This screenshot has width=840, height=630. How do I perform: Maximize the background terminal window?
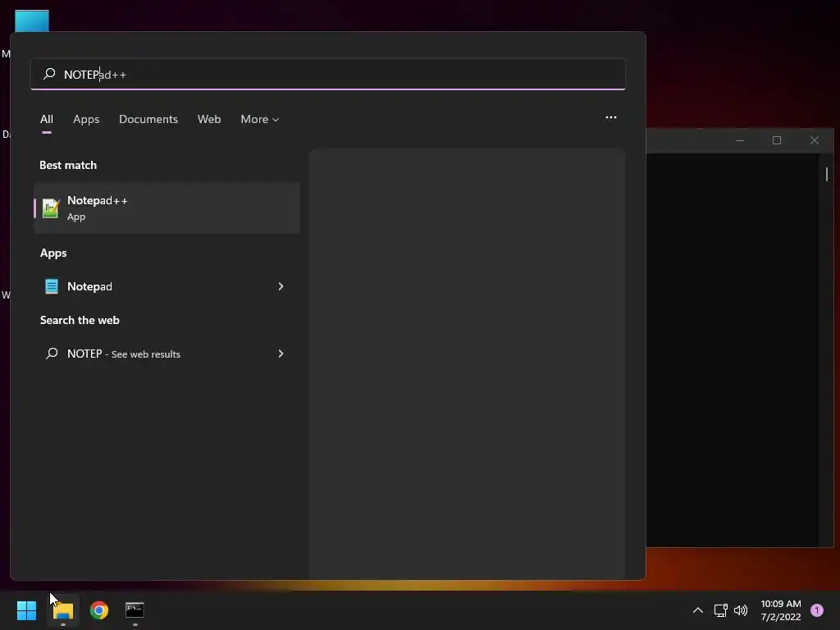point(777,140)
